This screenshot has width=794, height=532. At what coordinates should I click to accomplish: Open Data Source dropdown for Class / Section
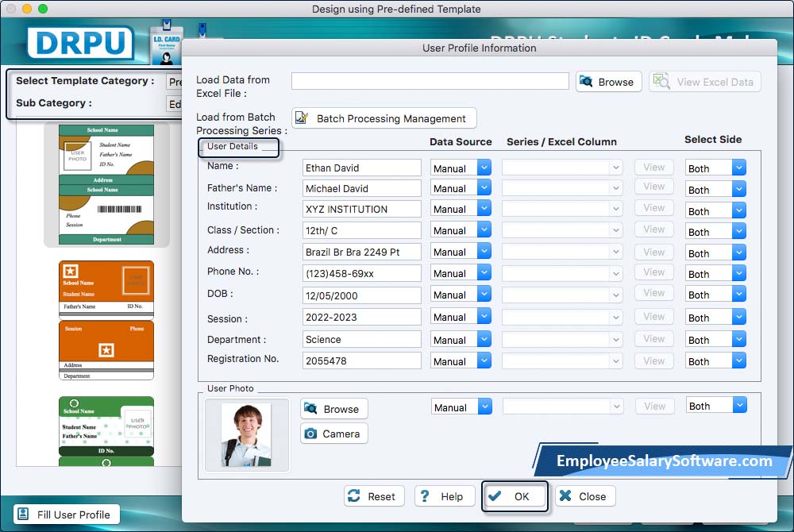(461, 229)
